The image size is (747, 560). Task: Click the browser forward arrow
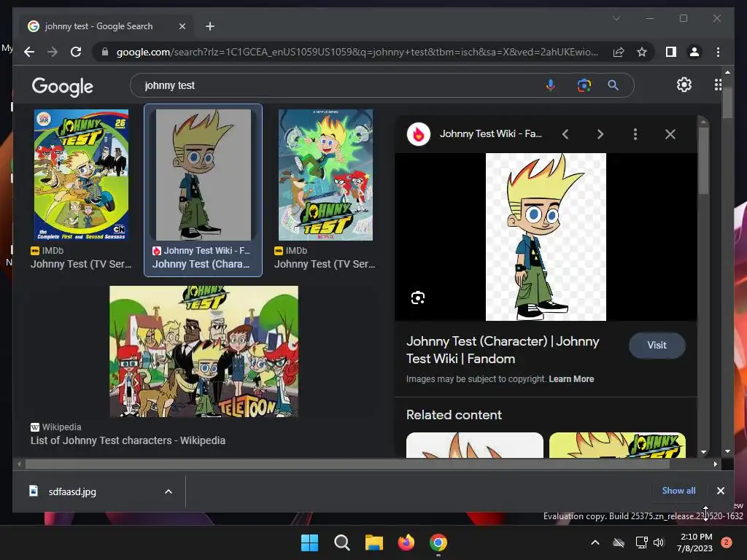53,52
